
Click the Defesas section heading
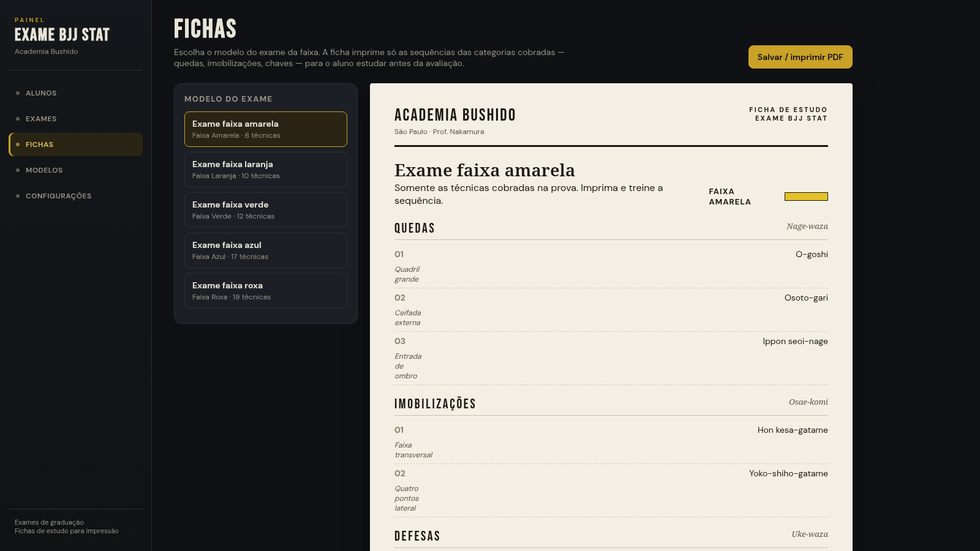(x=417, y=536)
